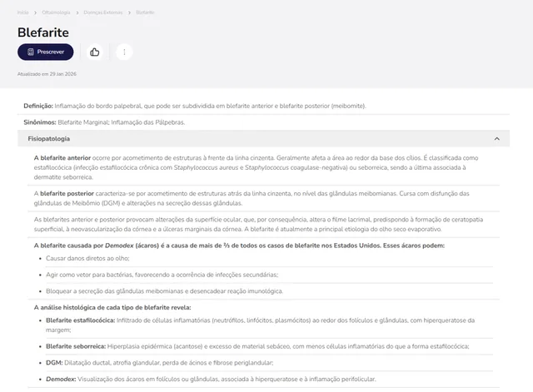Click the 'Definição:' label
Viewport: 533px width, 392px height.
[x=38, y=106]
